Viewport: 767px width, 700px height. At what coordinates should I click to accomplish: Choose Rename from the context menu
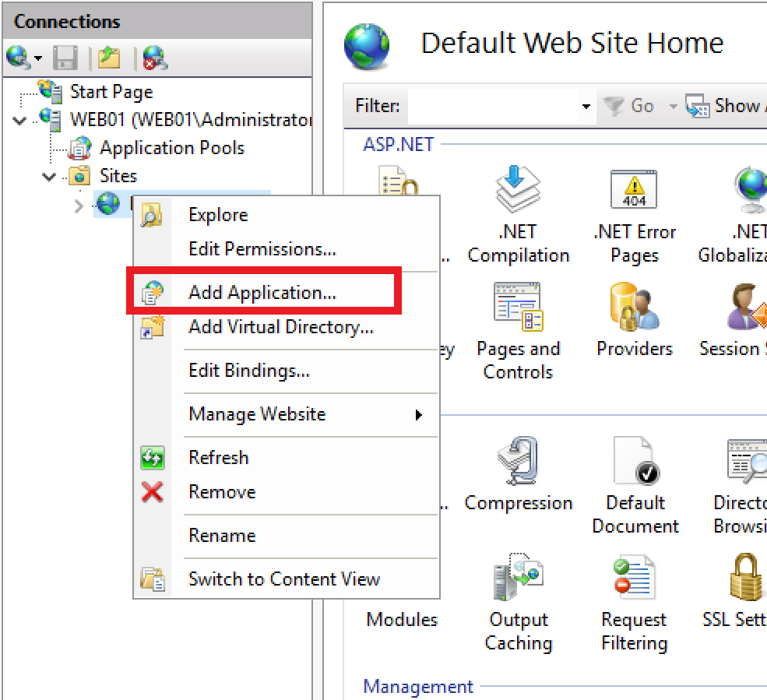tap(287, 535)
